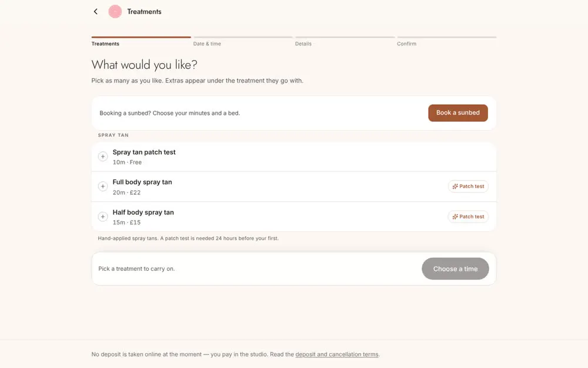
Task: Open deposit and cancellation terms link
Action: coord(337,354)
